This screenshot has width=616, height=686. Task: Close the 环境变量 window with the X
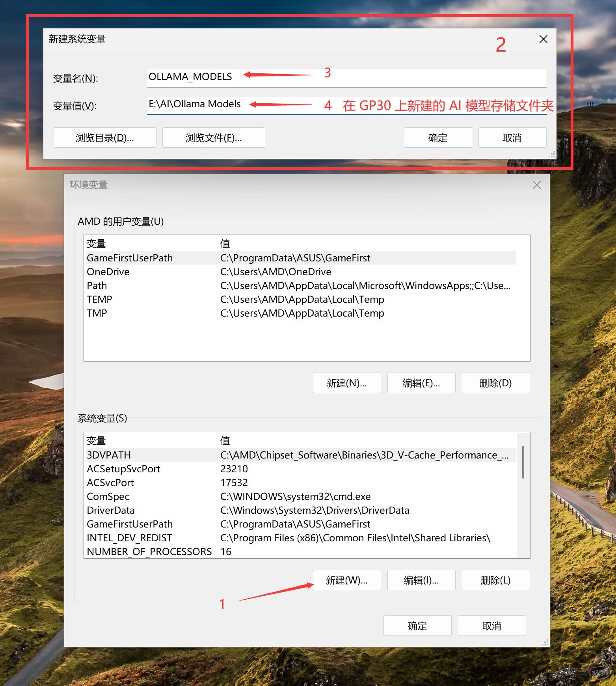click(537, 185)
